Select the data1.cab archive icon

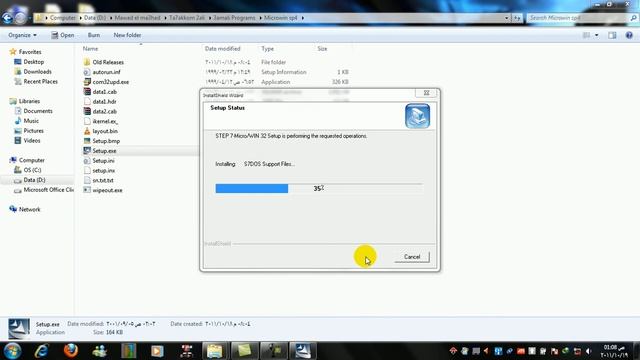[x=87, y=91]
